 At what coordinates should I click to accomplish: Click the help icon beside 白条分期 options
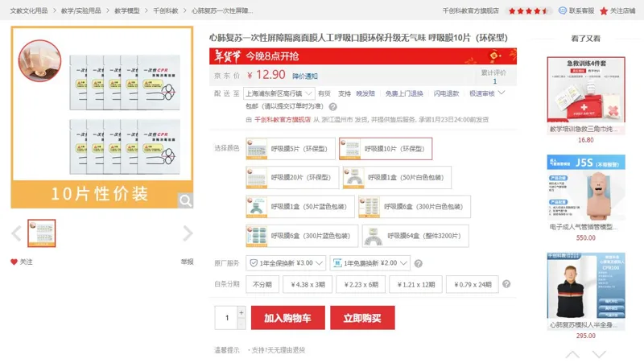506,284
